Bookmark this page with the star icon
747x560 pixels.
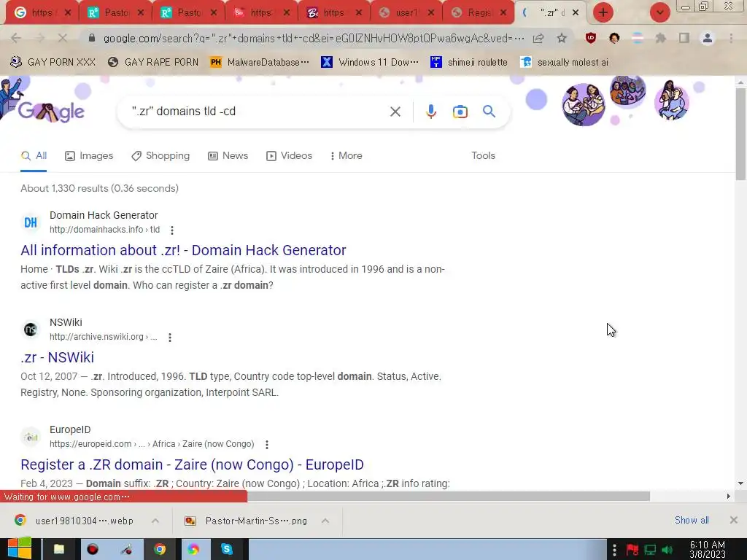[562, 38]
